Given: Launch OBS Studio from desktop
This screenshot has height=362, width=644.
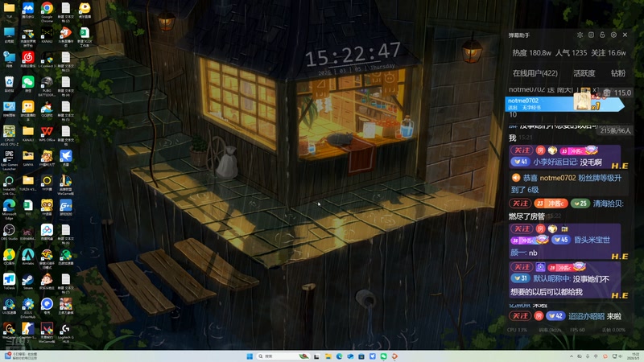Looking at the screenshot, I should (x=9, y=232).
